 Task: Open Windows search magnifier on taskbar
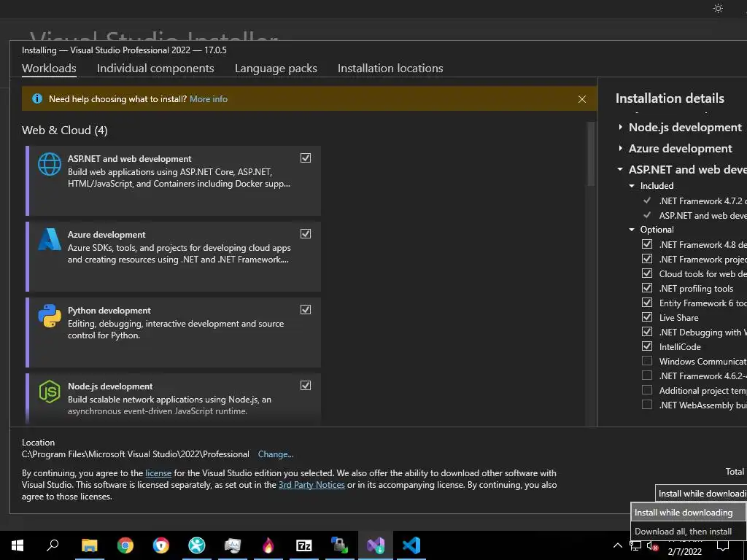[x=53, y=545]
